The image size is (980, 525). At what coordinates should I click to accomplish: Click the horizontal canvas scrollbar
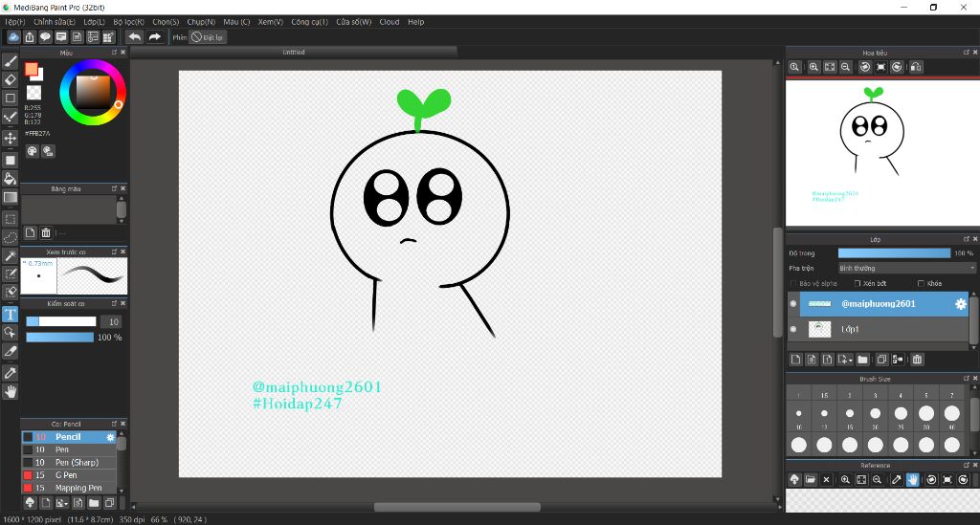(x=457, y=507)
